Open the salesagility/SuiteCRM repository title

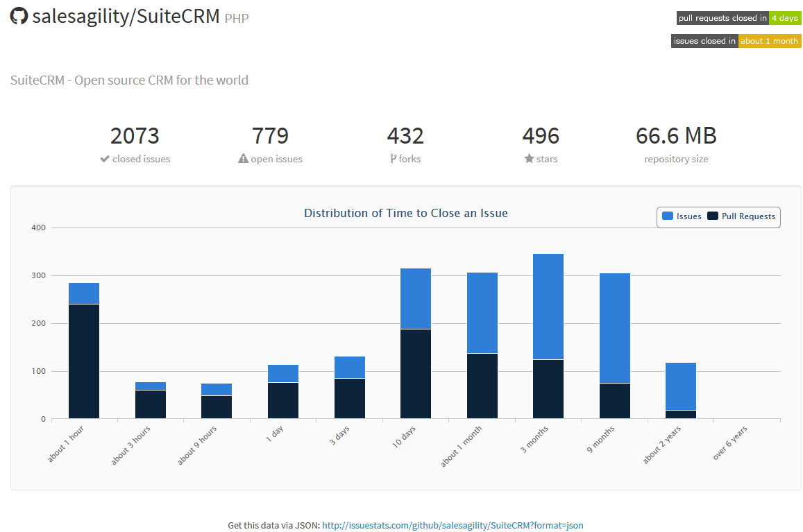(126, 17)
